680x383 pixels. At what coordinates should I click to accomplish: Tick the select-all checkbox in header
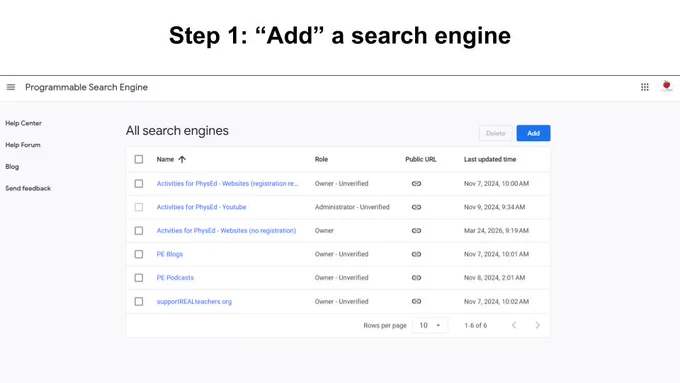[x=139, y=159]
